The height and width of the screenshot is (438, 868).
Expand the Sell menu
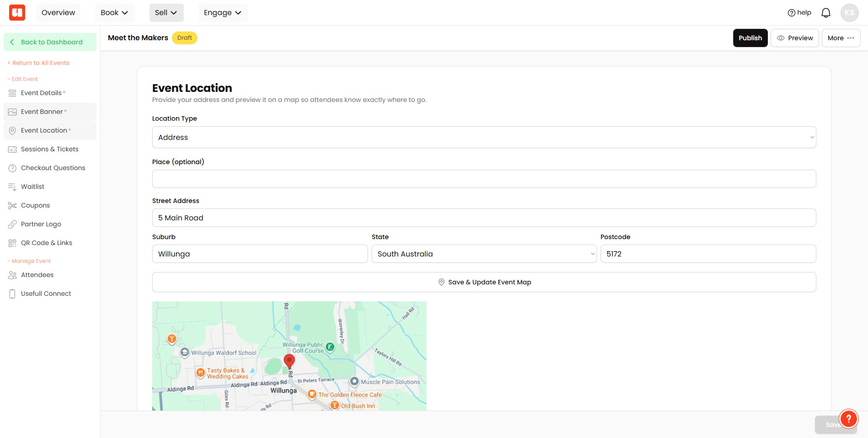click(x=166, y=13)
